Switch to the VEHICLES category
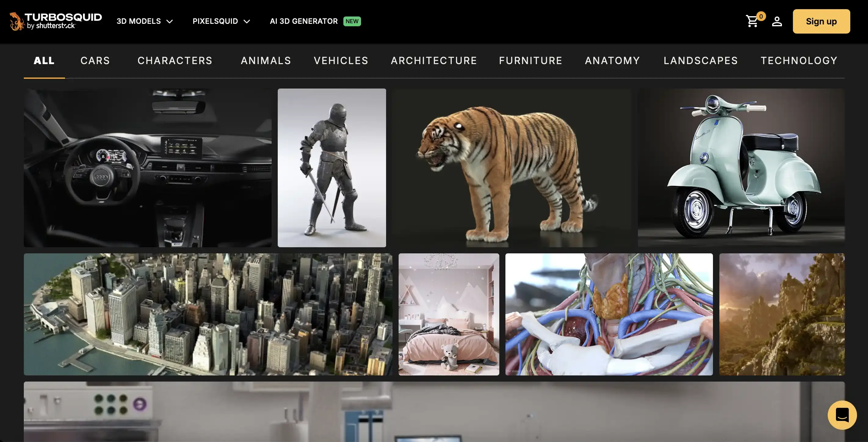Image resolution: width=868 pixels, height=442 pixels. tap(341, 61)
